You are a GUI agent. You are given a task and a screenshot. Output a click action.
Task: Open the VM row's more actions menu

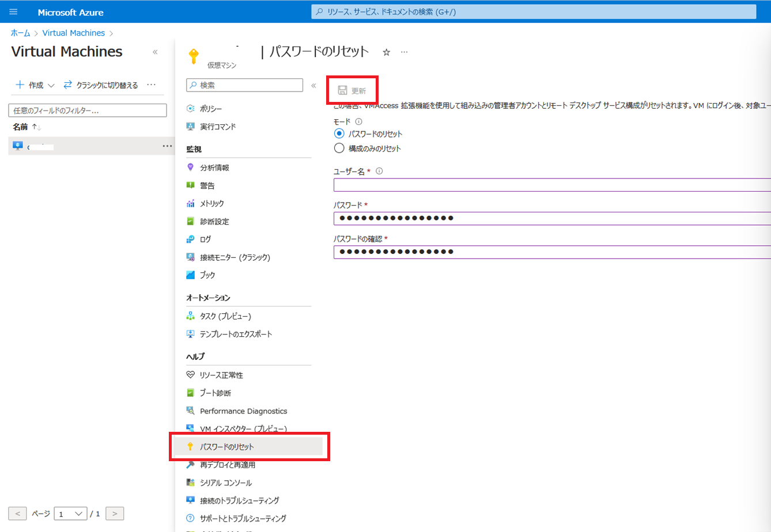point(167,146)
